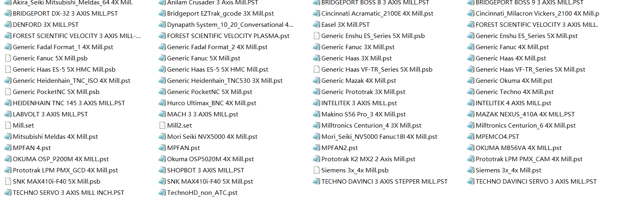Screen dimensions: 644x216
Task: Click the Mill.set file icon
Action: (8, 125)
